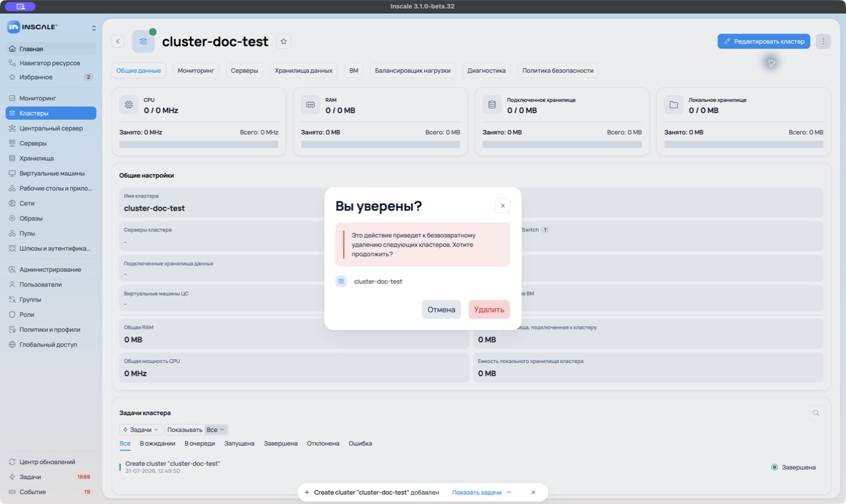Image resolution: width=846 pixels, height=504 pixels.
Task: Switch to the Хранилища данных tab
Action: point(303,70)
